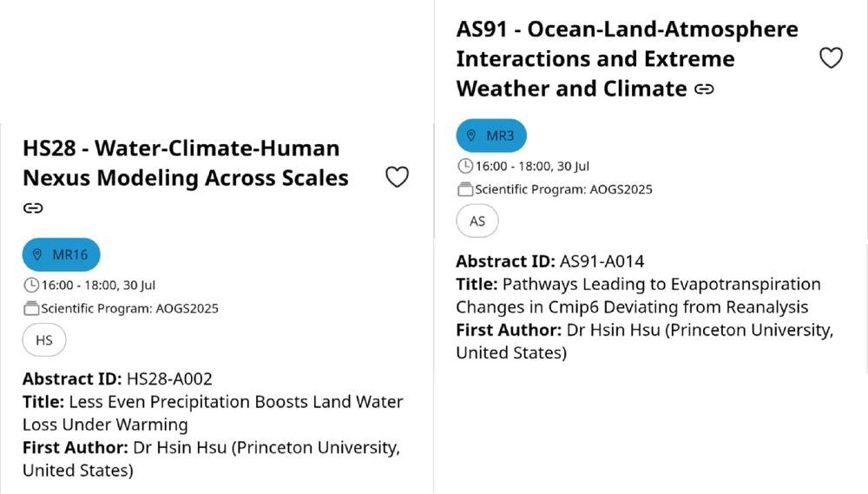Click program stack icon in HS28 card
Viewport: 868px width, 494px height.
31,308
